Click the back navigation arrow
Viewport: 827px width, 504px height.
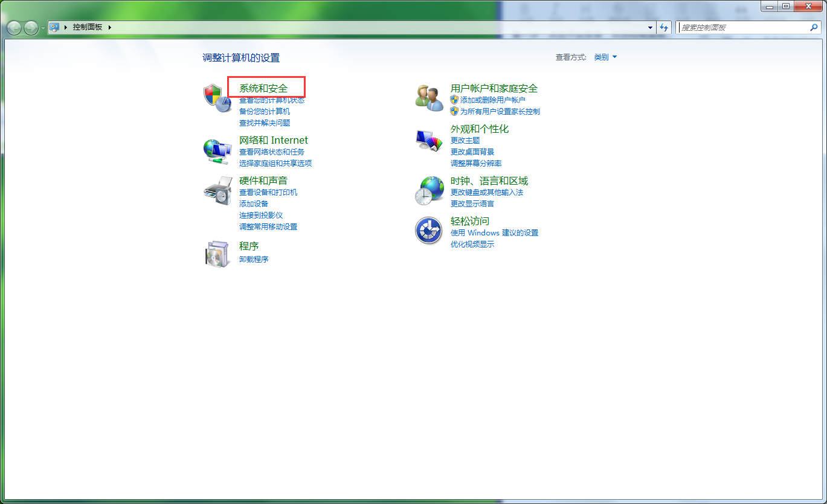(x=13, y=27)
